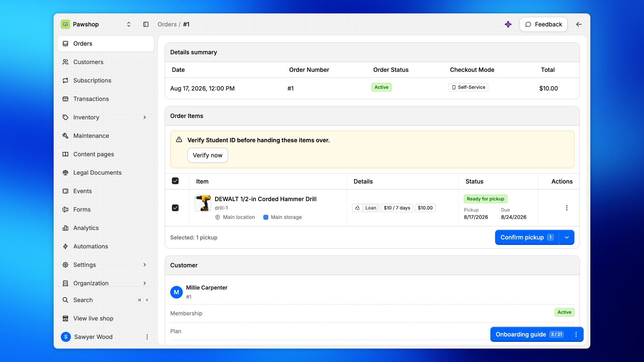Image resolution: width=644 pixels, height=362 pixels.
Task: Click the Pawshop logo icon
Action: pos(65,24)
